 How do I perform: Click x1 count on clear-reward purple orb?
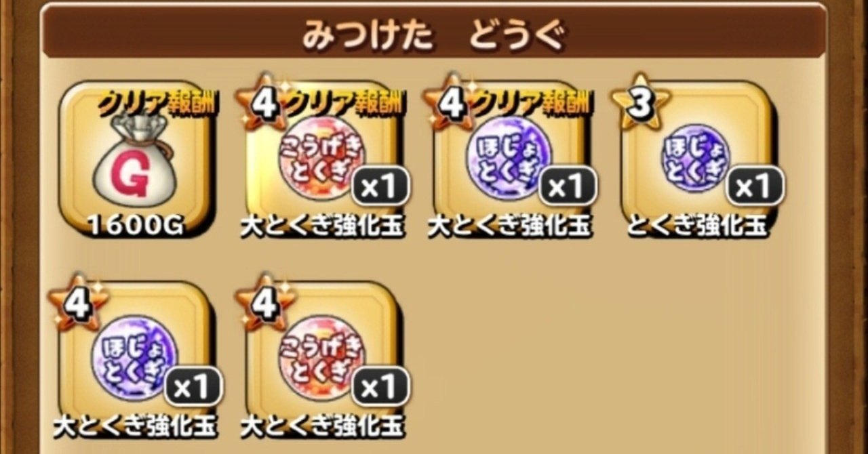568,186
